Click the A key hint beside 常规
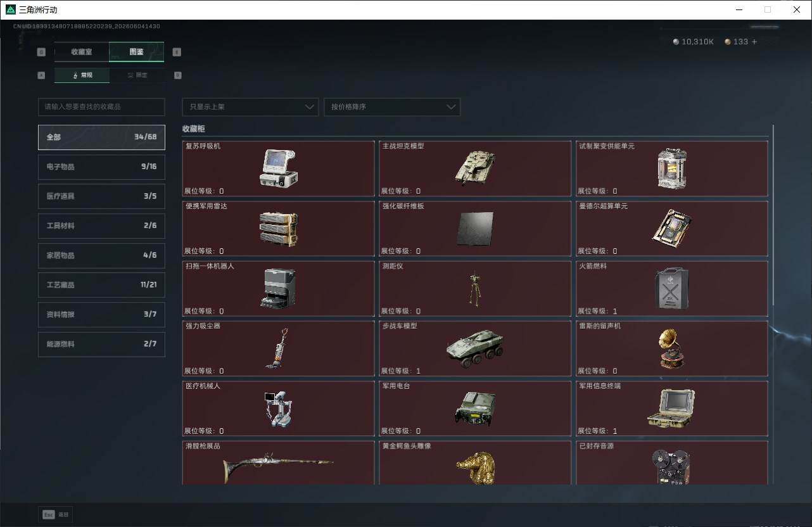 pos(42,75)
